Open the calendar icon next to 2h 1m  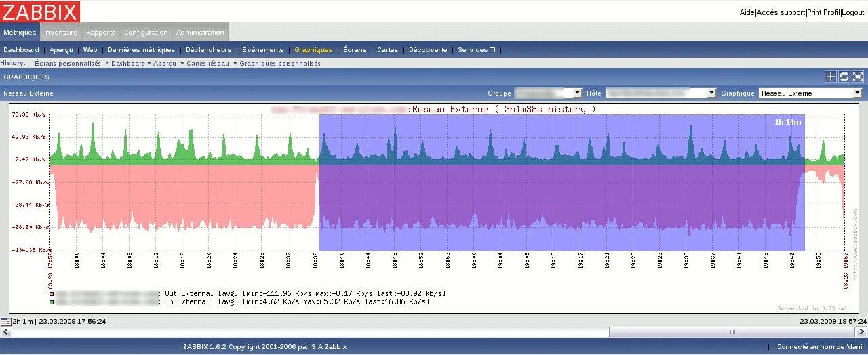point(6,321)
